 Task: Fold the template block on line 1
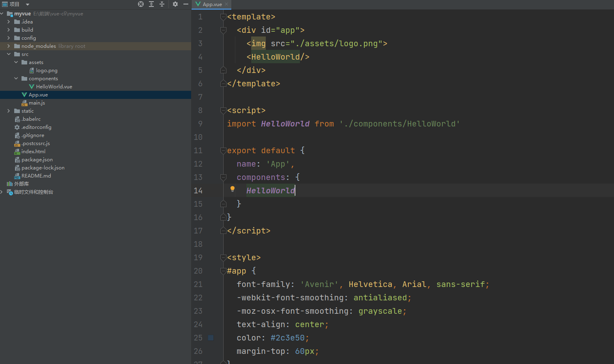223,17
